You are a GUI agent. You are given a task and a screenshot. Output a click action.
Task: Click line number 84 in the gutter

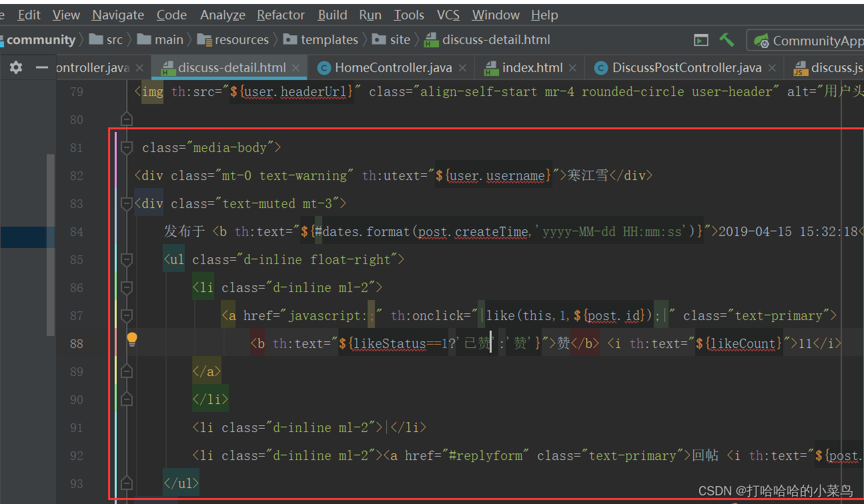coord(76,231)
